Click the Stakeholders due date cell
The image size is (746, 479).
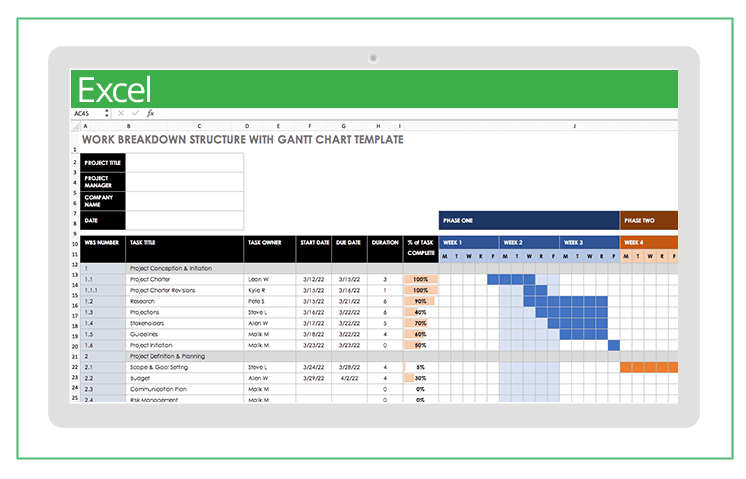tap(348, 323)
